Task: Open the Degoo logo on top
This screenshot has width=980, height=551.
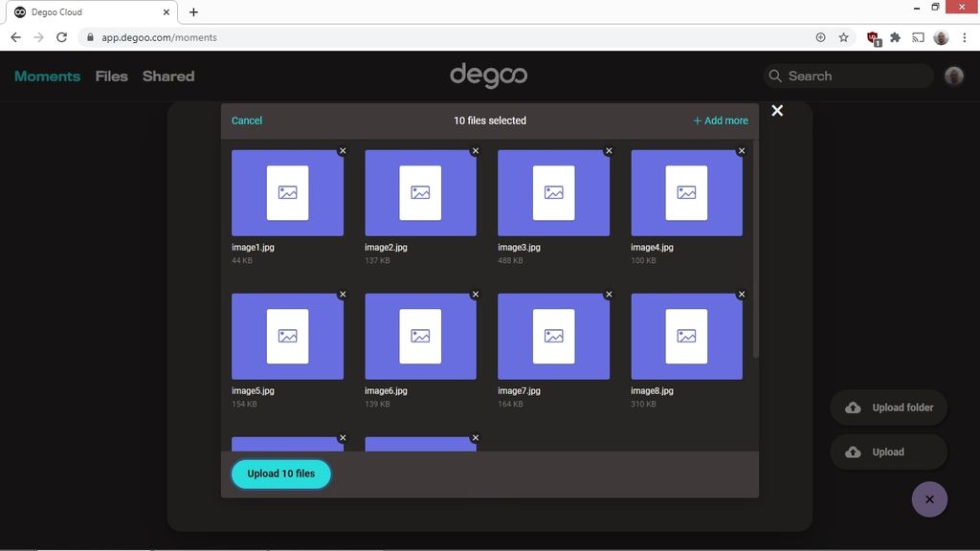Action: (x=489, y=76)
